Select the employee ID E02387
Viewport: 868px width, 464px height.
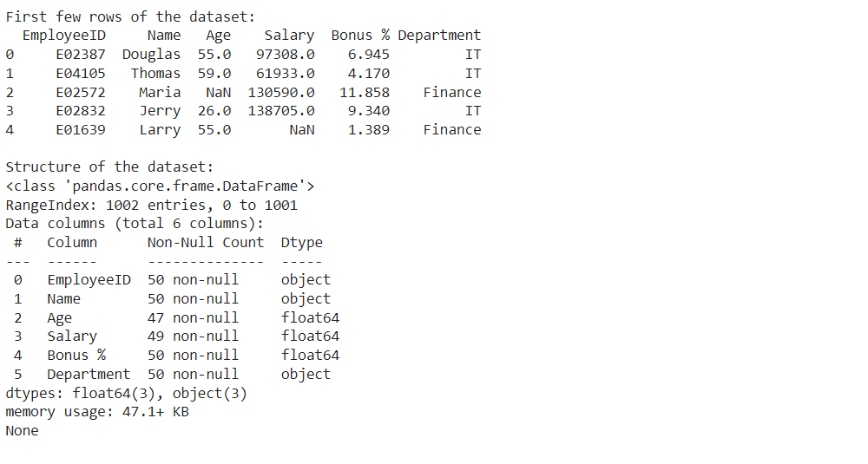pos(80,54)
